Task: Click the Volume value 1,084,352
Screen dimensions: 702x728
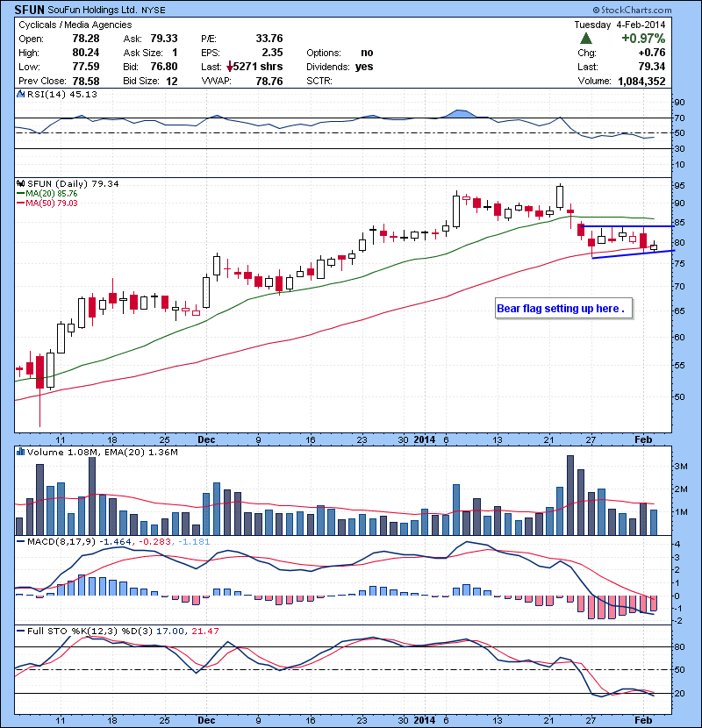Action: pyautogui.click(x=641, y=82)
